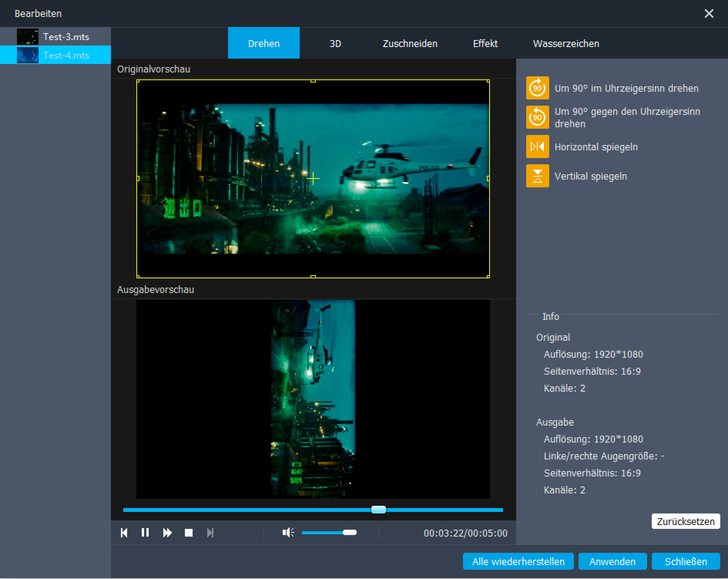The height and width of the screenshot is (579, 728).
Task: Click the volume slider handle
Action: pyautogui.click(x=350, y=533)
